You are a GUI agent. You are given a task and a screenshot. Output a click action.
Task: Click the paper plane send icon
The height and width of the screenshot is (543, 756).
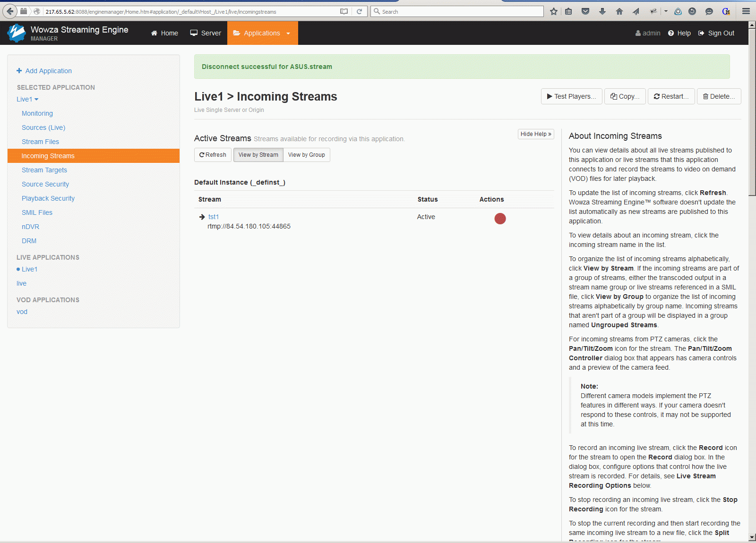pos(636,11)
